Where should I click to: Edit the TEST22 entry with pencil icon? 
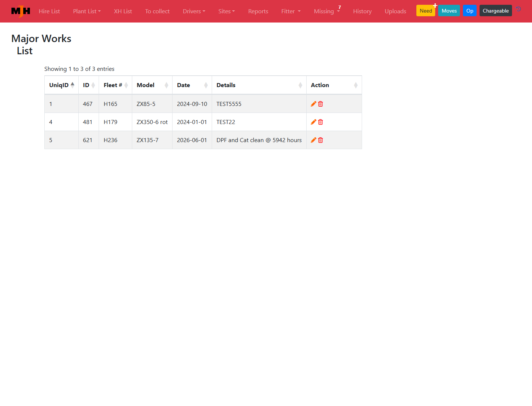point(313,122)
